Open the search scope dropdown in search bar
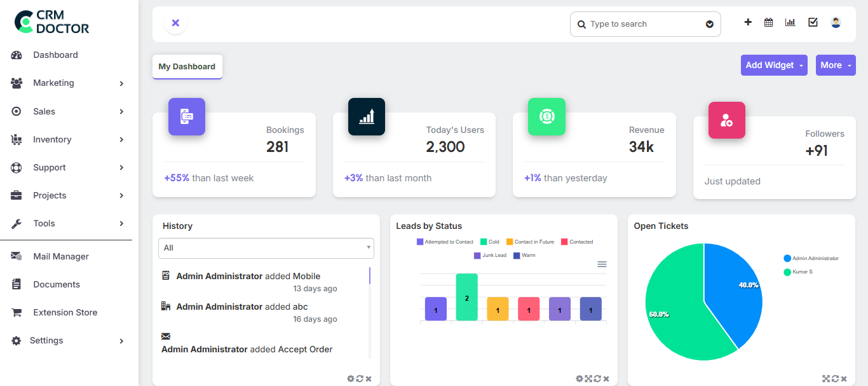868x386 pixels. 710,24
